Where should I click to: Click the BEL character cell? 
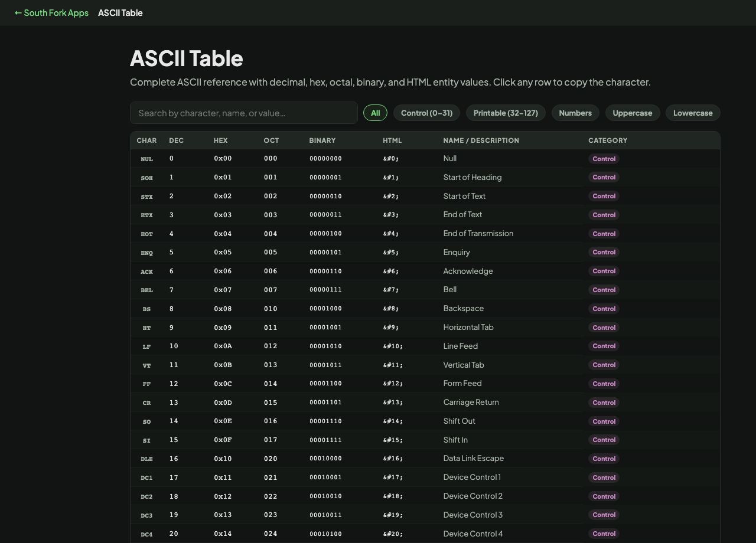coord(146,290)
